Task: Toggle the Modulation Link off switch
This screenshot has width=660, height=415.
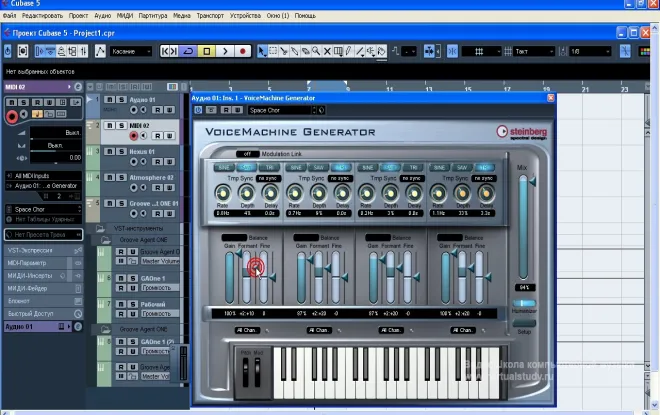Action: 248,154
